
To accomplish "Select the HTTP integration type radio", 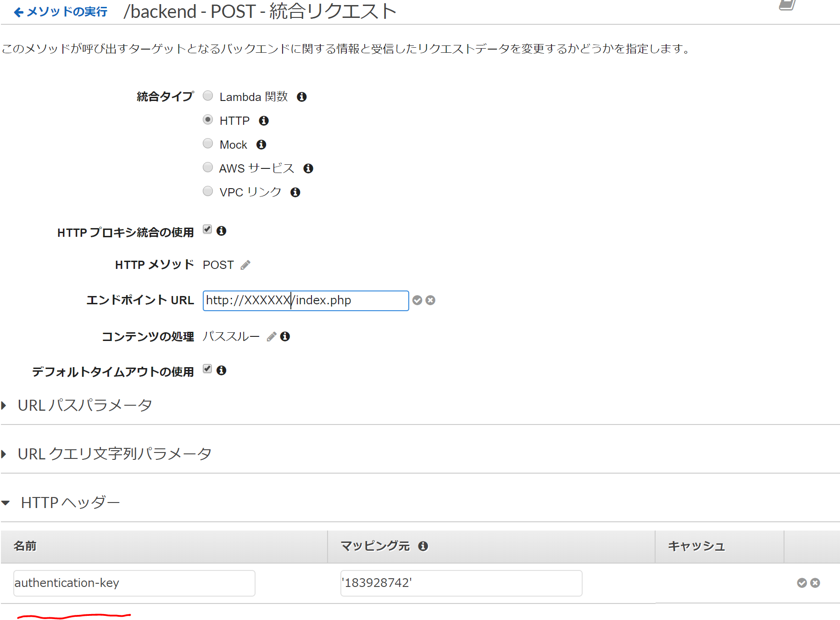I will point(208,120).
